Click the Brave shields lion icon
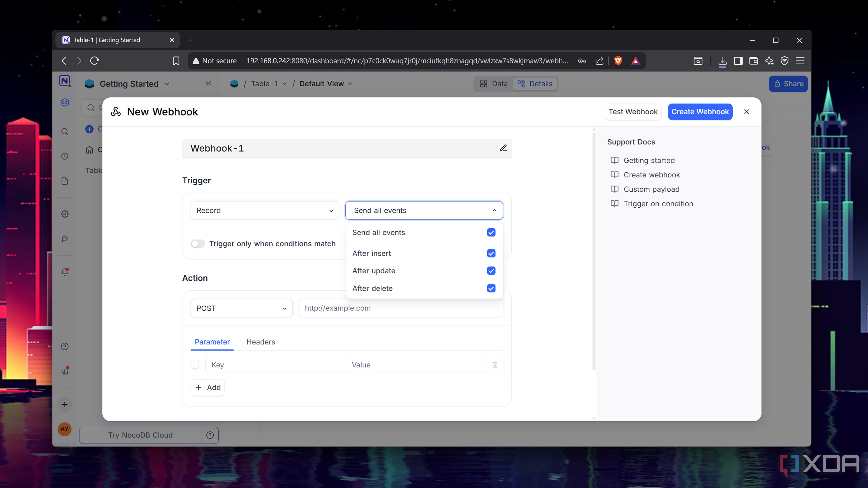 click(618, 61)
